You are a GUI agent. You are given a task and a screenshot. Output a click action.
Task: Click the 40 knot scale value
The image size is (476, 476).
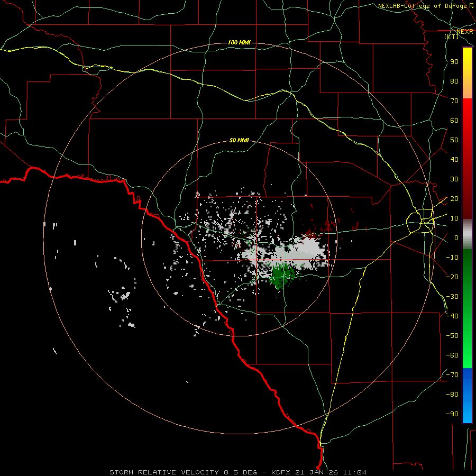pos(454,160)
